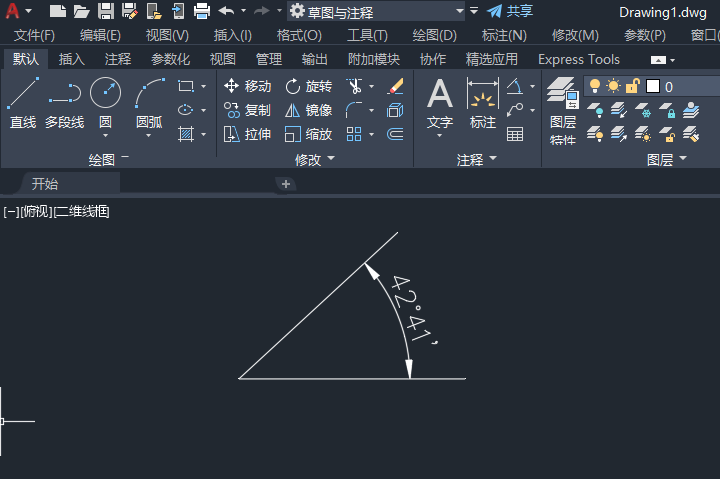
Task: Click the Share (共享) button
Action: pyautogui.click(x=510, y=11)
